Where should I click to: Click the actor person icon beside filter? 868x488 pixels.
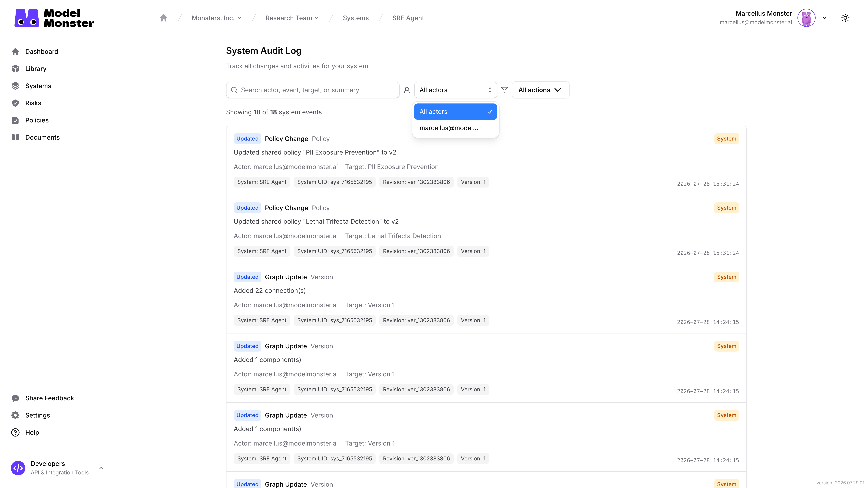point(407,90)
